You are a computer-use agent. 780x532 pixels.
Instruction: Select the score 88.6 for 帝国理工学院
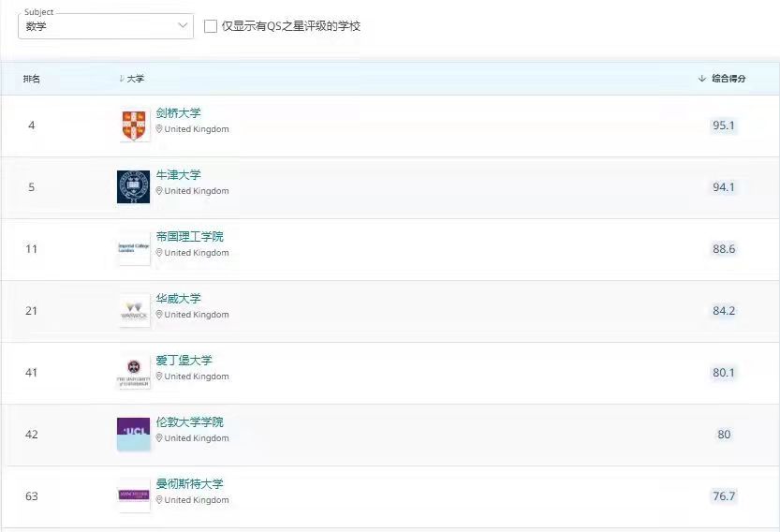click(x=723, y=249)
